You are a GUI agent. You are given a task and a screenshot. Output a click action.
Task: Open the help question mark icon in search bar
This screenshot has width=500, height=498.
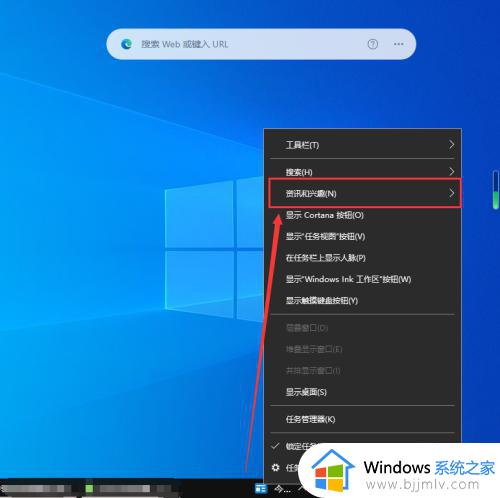click(x=373, y=44)
